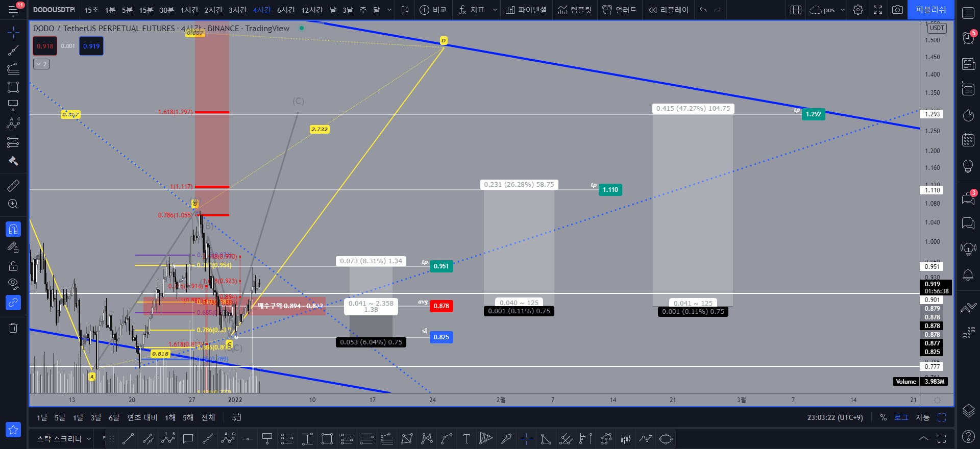Expand the indicators favorites dropdown arrow
Screen dimensions: 980x449
coord(495,10)
